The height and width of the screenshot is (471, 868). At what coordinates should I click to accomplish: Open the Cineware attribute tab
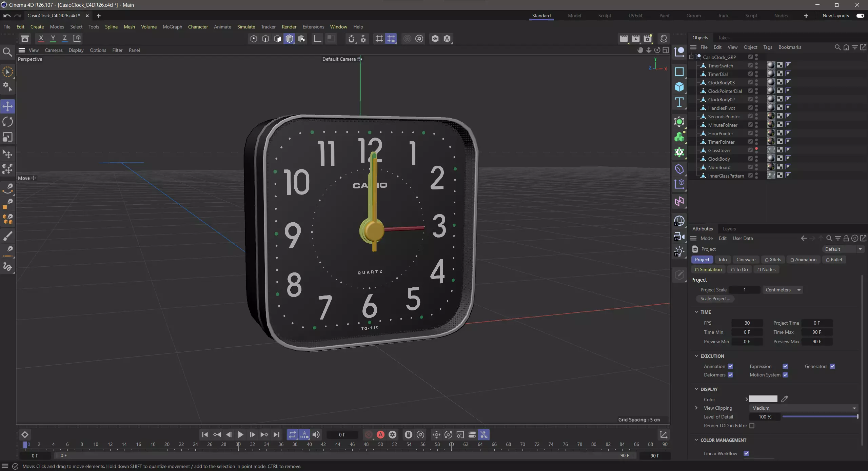pos(746,260)
